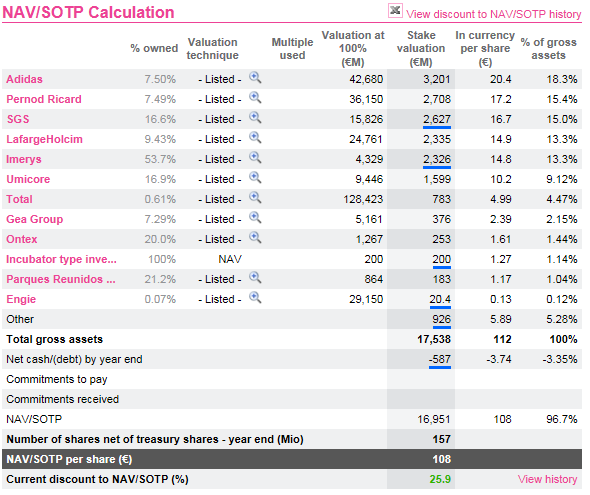Screen dimensions: 590x495
Task: Open the Total company link
Action: tap(19, 199)
